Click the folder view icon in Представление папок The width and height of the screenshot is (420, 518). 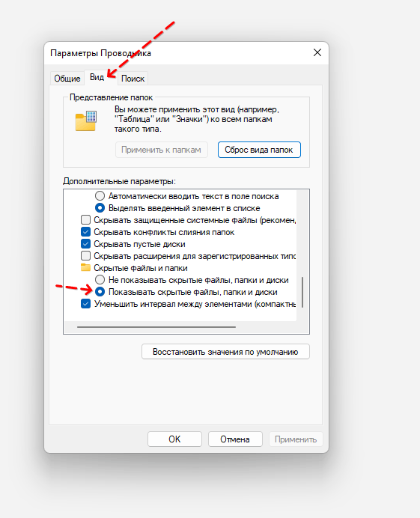pos(85,121)
